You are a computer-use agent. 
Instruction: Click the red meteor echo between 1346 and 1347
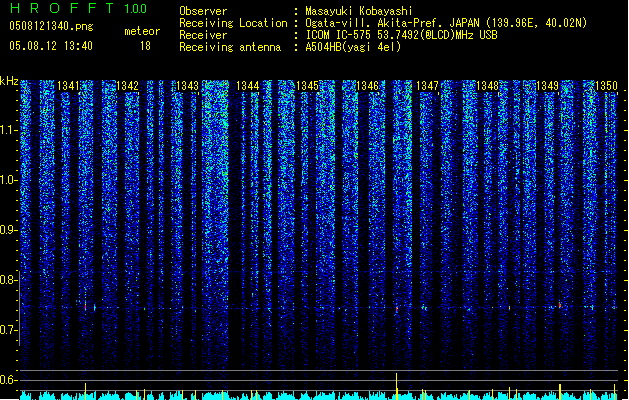397,309
